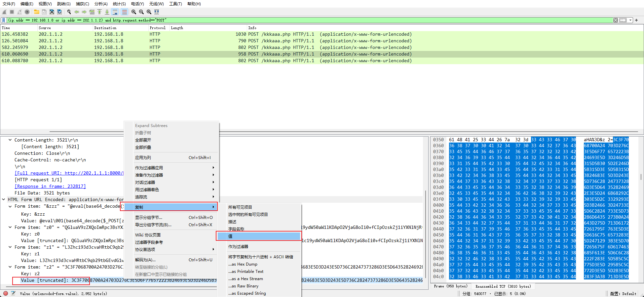The height and width of the screenshot is (297, 644).
Task: Go back to previous packet arrow
Action: click(x=77, y=12)
